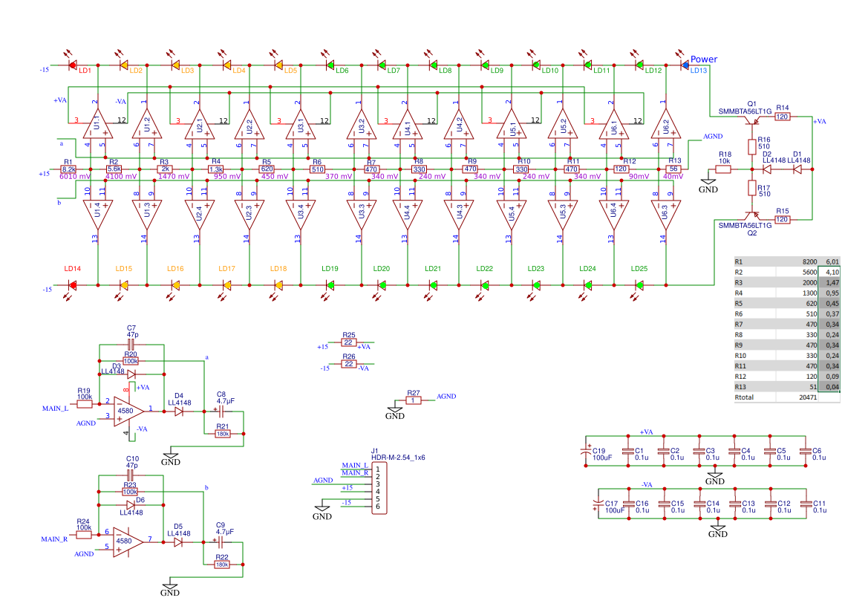Select the R22 180k resistor
Viewport: 868px width, 615px height.
(x=222, y=564)
